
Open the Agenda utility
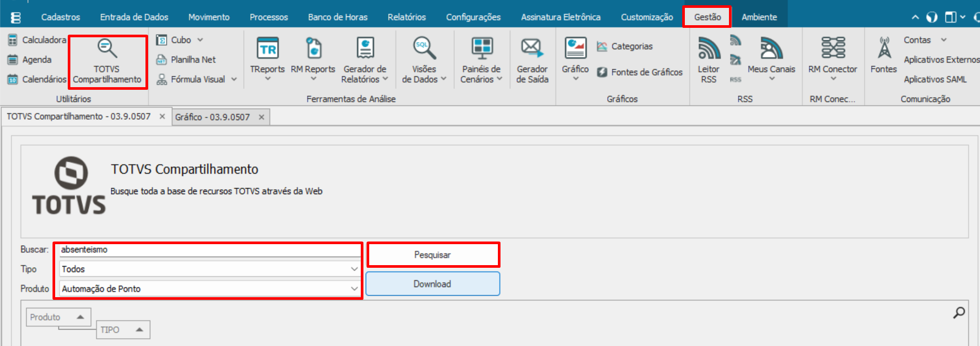(x=29, y=60)
